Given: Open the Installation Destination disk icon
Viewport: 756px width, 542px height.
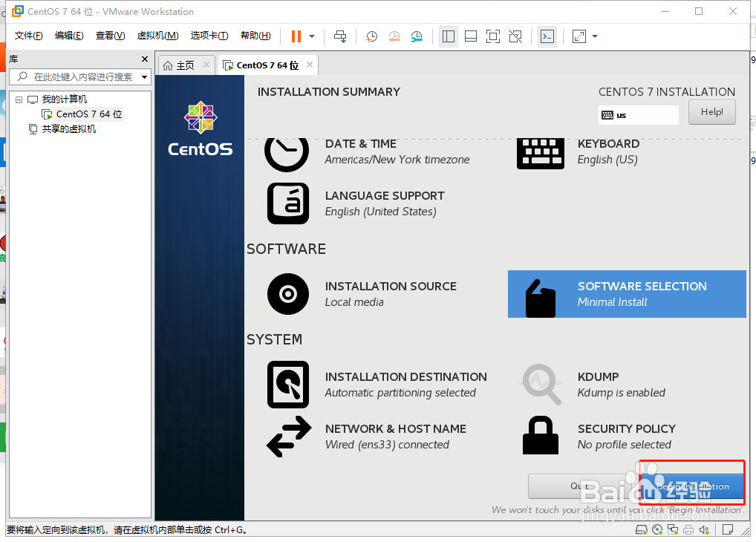Looking at the screenshot, I should (288, 385).
